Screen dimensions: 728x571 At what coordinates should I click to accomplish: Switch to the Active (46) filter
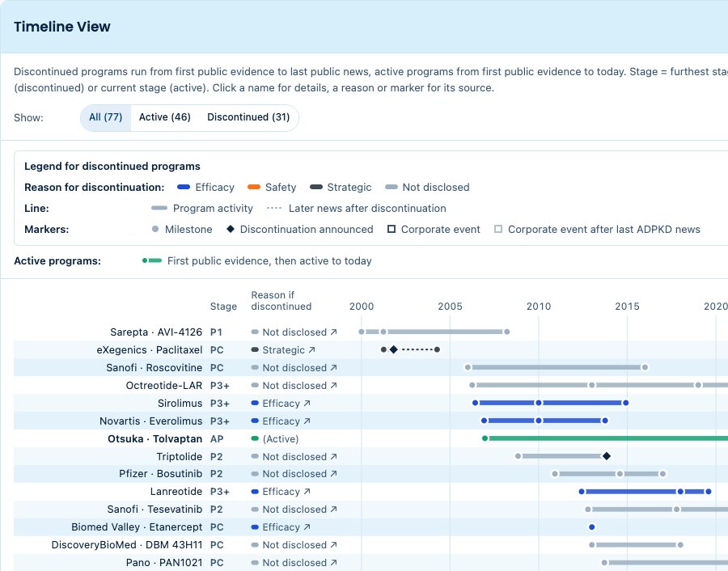pos(165,117)
